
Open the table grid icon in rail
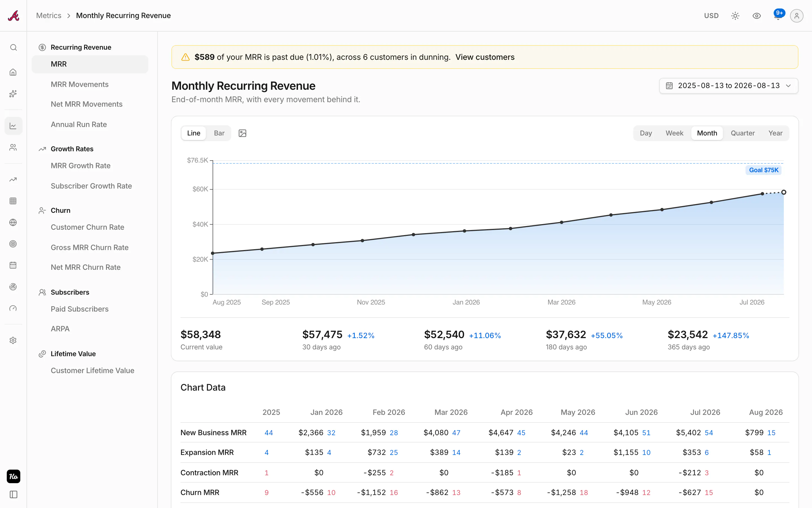click(x=13, y=201)
